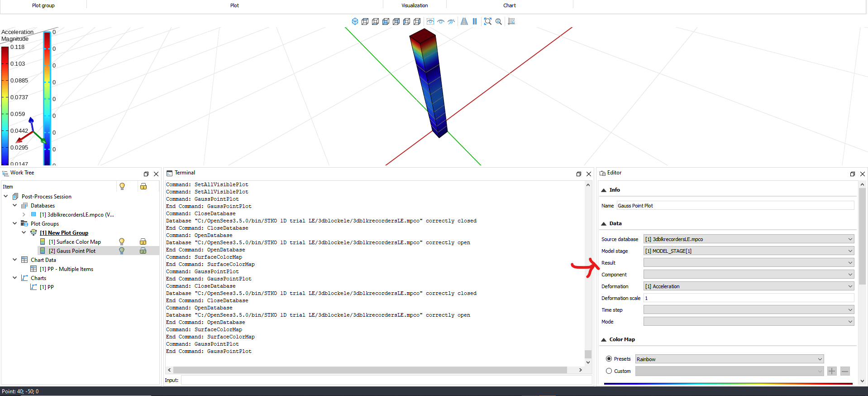This screenshot has width=868, height=396.
Task: Open the Deformation dropdown
Action: click(749, 286)
